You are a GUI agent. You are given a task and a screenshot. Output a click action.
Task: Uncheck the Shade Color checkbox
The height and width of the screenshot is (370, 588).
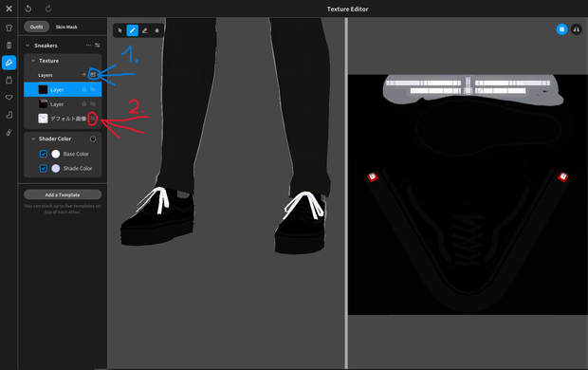click(44, 169)
